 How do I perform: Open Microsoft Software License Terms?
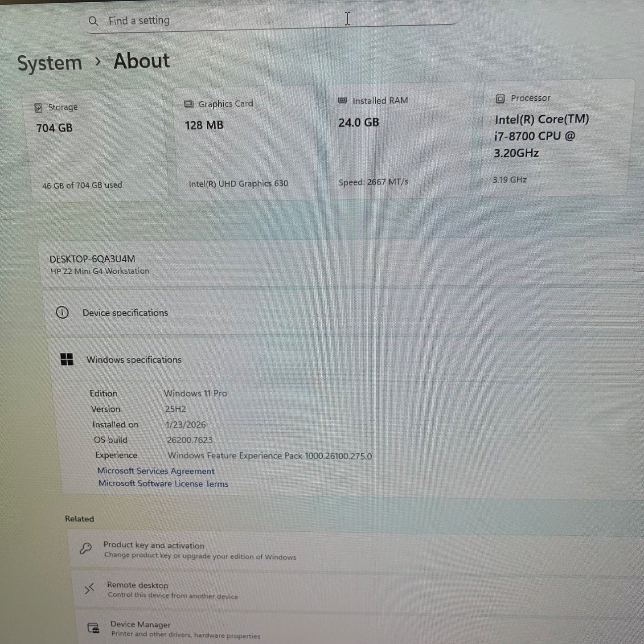point(163,484)
